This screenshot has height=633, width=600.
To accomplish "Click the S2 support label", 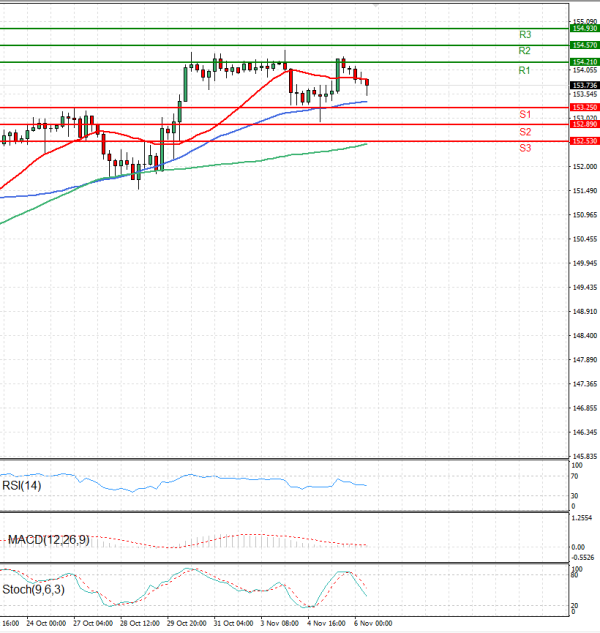I will coord(524,132).
